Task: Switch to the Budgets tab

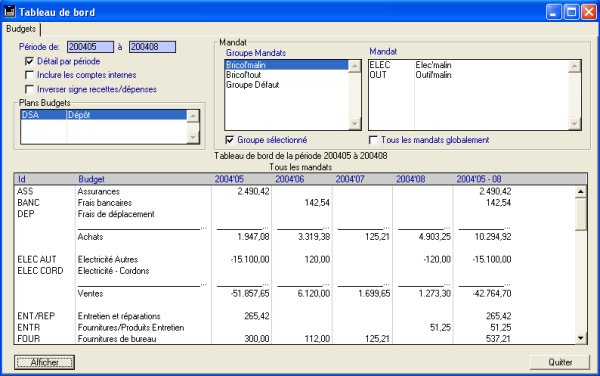Action: click(21, 29)
